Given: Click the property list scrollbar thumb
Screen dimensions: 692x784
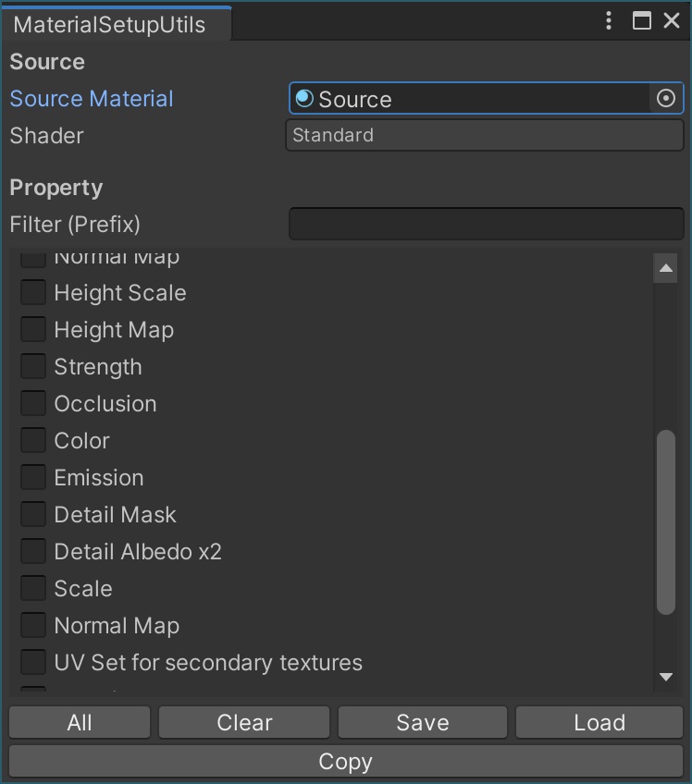Looking at the screenshot, I should tap(666, 521).
